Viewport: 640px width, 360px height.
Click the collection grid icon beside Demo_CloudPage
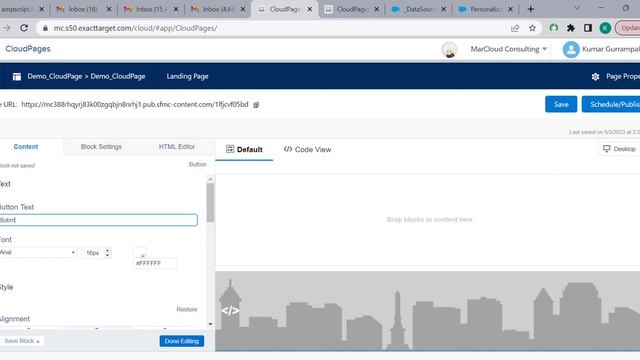coord(17,76)
